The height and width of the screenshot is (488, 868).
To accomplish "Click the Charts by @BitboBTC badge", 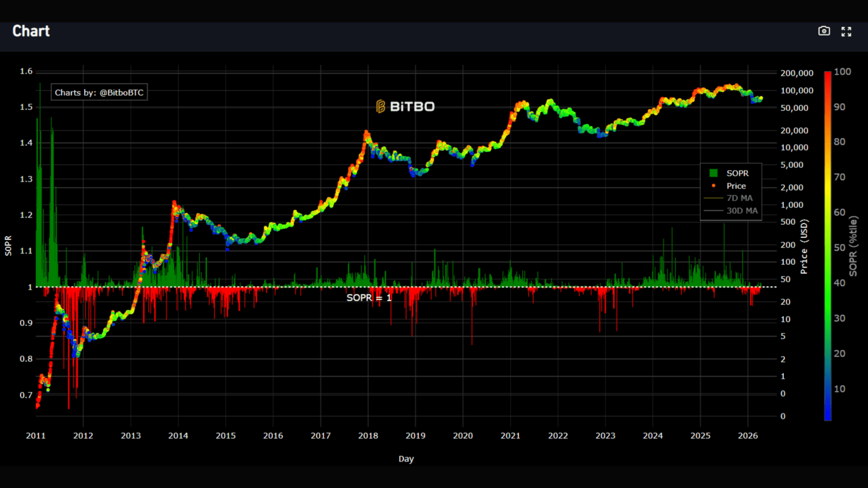I will point(99,92).
